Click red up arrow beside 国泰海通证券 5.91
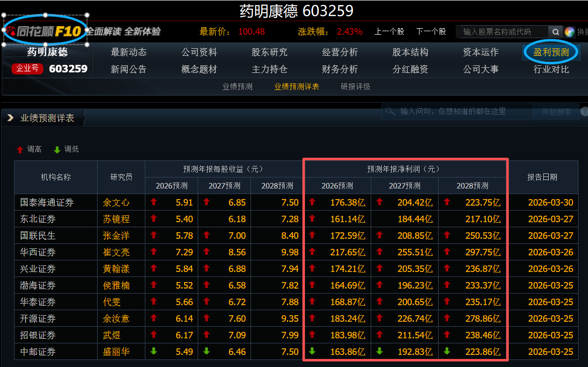The image size is (588, 367). click(153, 202)
